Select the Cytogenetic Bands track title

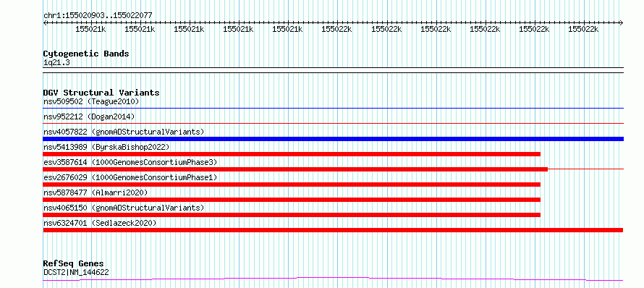tap(86, 54)
